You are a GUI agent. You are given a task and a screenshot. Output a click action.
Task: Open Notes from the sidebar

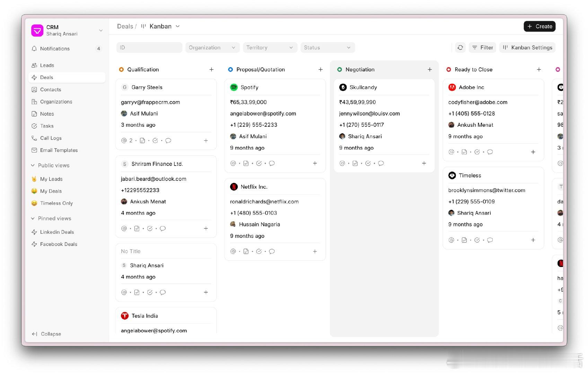tap(67, 114)
